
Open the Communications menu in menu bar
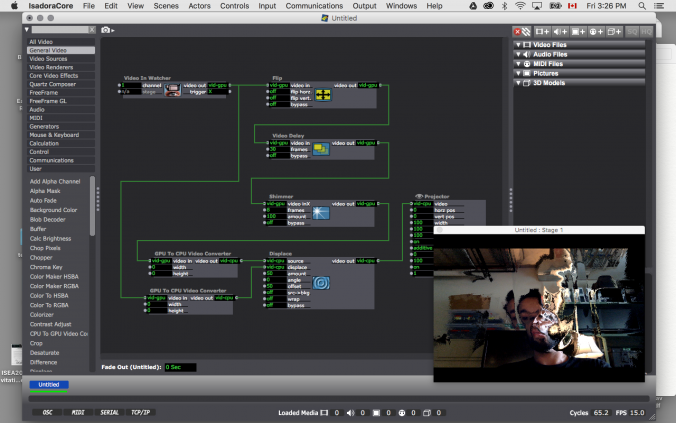pyautogui.click(x=313, y=6)
